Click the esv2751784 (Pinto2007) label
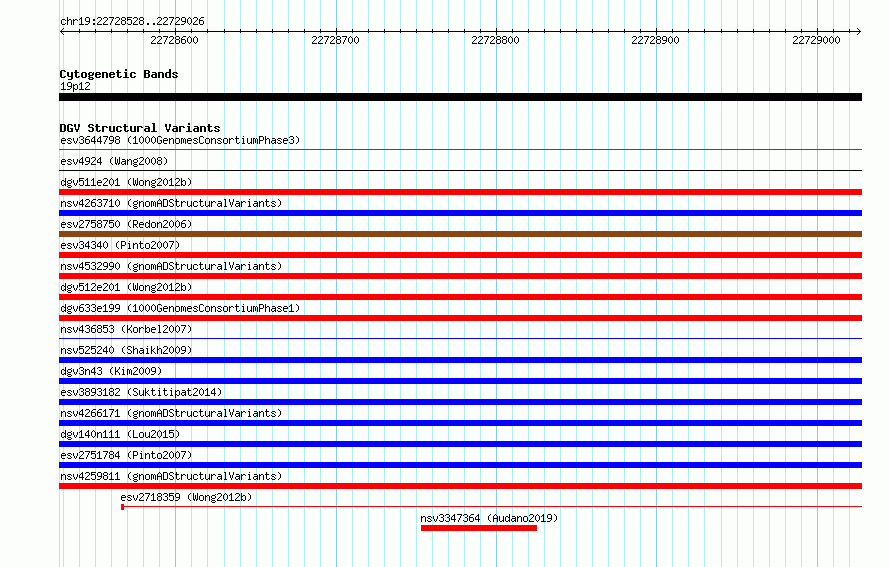Screen dimensions: 890x567 click(126, 455)
